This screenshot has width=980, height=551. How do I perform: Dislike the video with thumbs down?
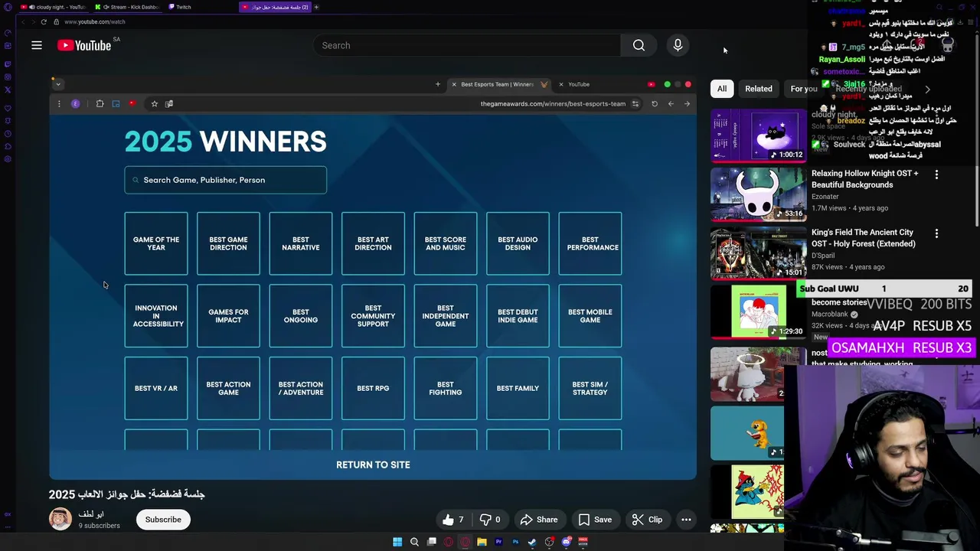[490, 520]
